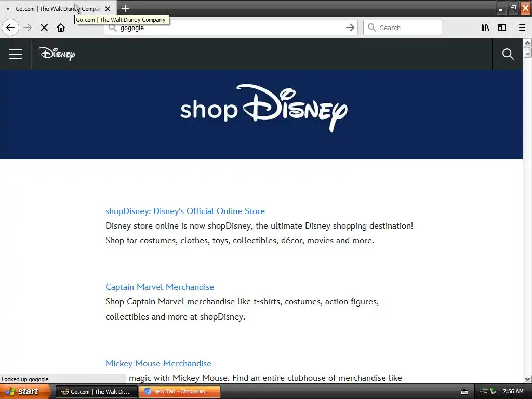Open the browser hamburger menu

tap(522, 28)
